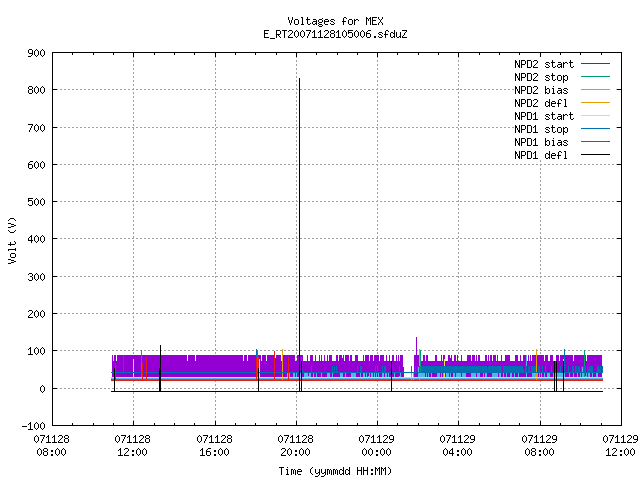This screenshot has width=640, height=480.
Task: Click the '071128 12:00' time axis label
Action: click(x=133, y=446)
